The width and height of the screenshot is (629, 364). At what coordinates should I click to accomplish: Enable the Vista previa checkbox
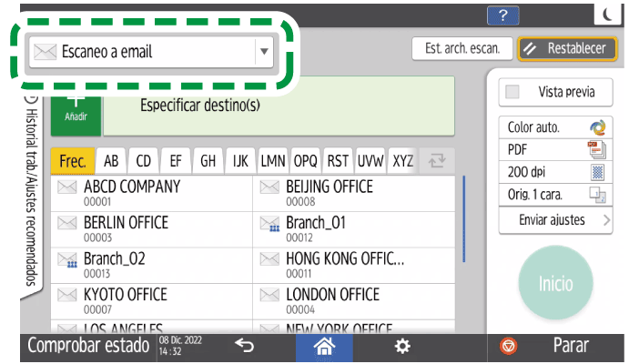tap(514, 92)
